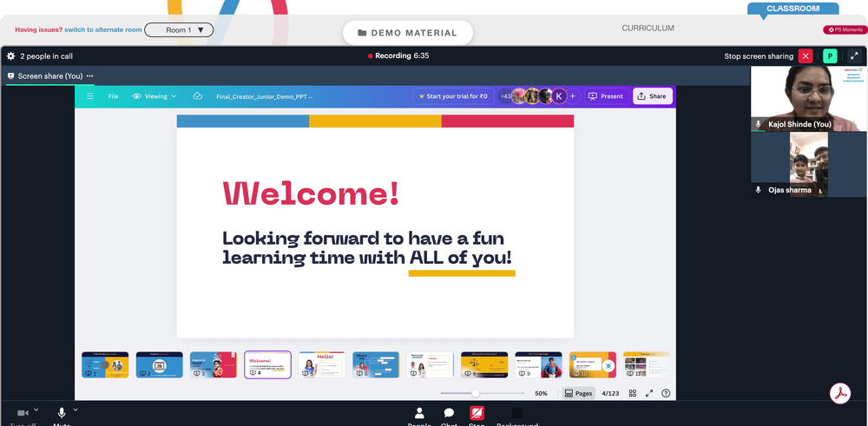868x426 pixels.
Task: Click the Share button
Action: (652, 96)
